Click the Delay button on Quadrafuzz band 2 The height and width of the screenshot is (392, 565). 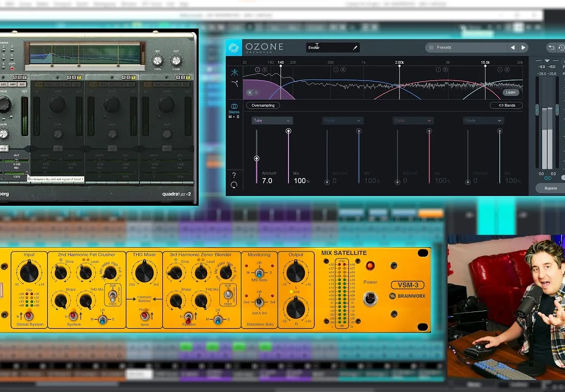[x=58, y=148]
